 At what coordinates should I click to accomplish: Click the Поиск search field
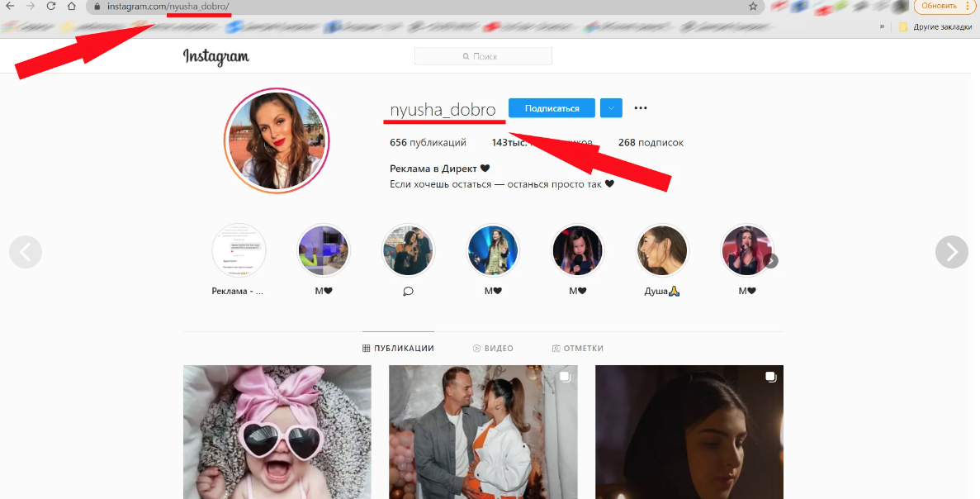click(483, 56)
